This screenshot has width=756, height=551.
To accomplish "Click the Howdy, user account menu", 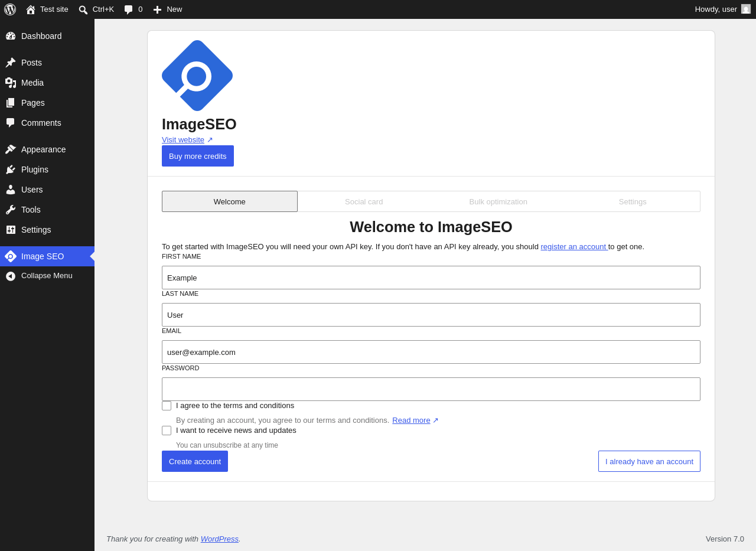I will click(722, 9).
